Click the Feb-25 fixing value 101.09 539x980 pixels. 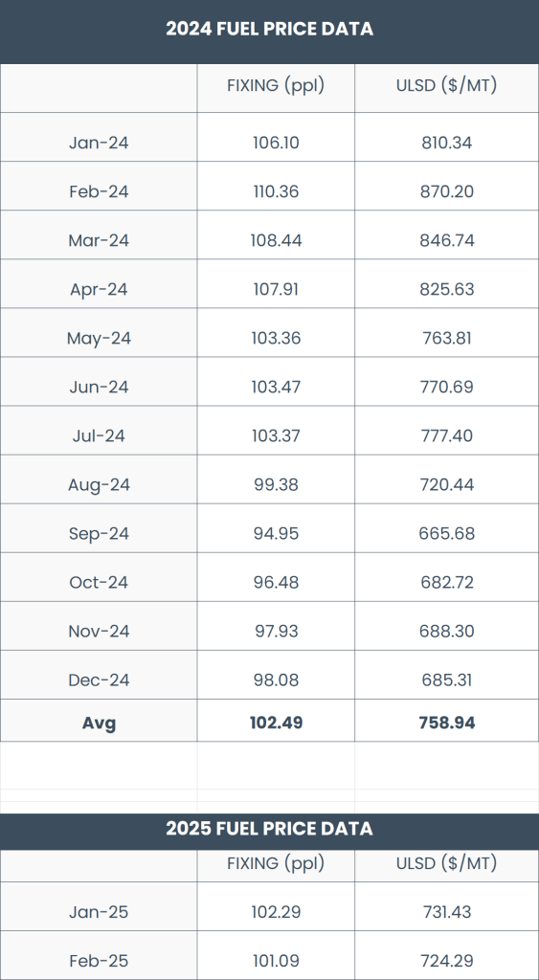pos(276,960)
